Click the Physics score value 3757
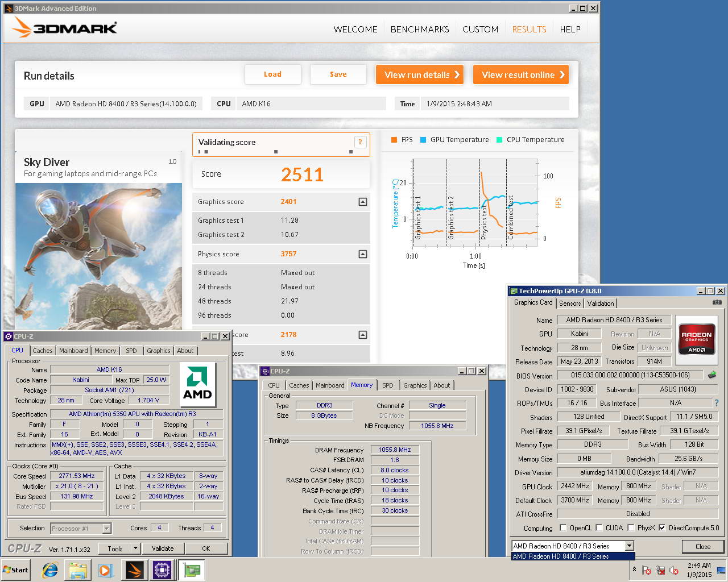This screenshot has height=582, width=728. (x=288, y=254)
